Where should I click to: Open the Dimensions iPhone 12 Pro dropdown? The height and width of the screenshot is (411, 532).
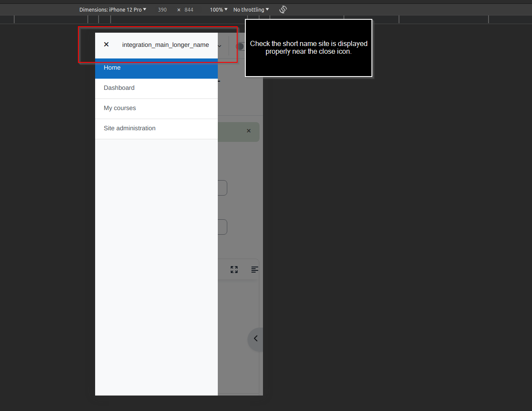coord(113,9)
